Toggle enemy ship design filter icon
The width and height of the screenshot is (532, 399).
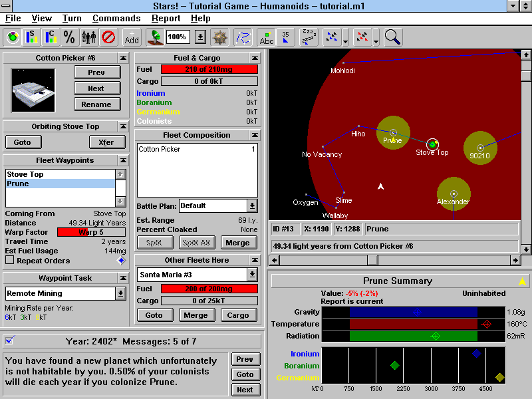pos(362,37)
